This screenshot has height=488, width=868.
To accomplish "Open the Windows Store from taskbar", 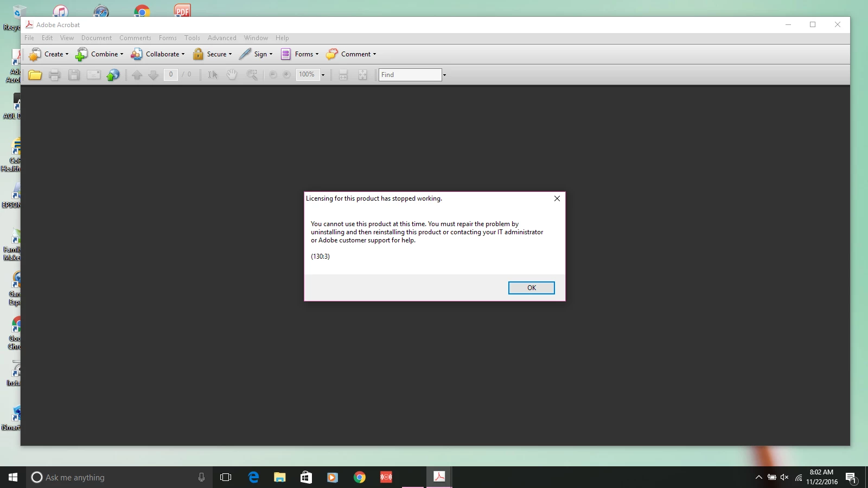I will [306, 477].
